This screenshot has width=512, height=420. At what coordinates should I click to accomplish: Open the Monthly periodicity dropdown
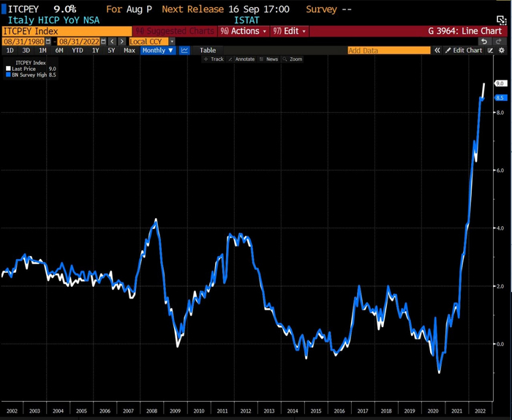pyautogui.click(x=158, y=50)
